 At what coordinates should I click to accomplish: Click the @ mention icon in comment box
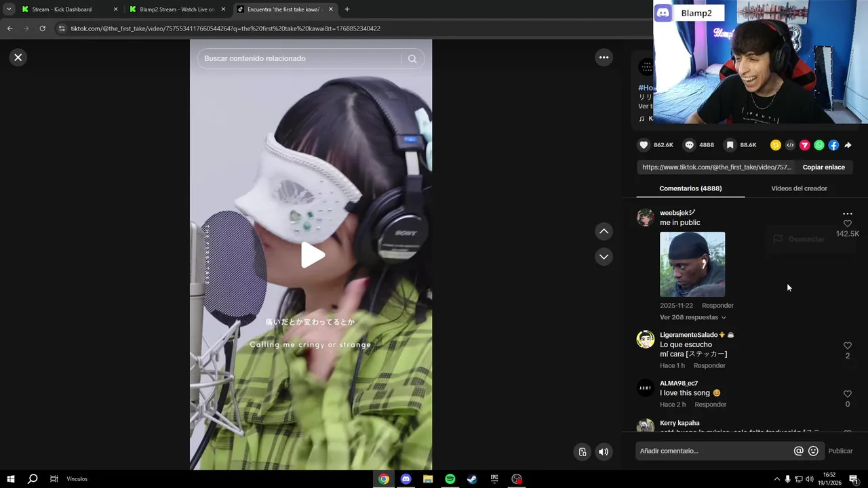pyautogui.click(x=799, y=451)
